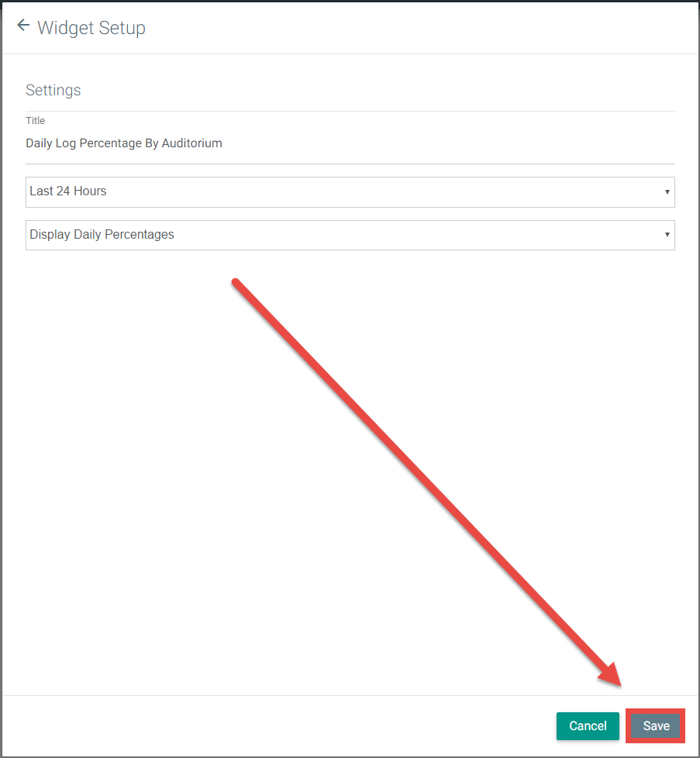
Task: Click the word Auditorium in the title field
Action: (x=191, y=143)
